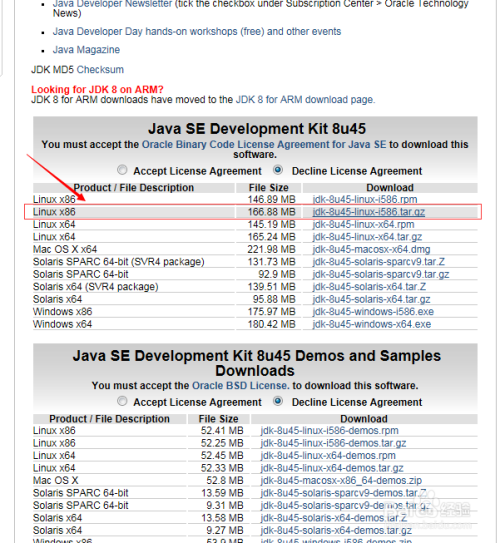Click the 'Windows x64' description in JDK table

(62, 324)
